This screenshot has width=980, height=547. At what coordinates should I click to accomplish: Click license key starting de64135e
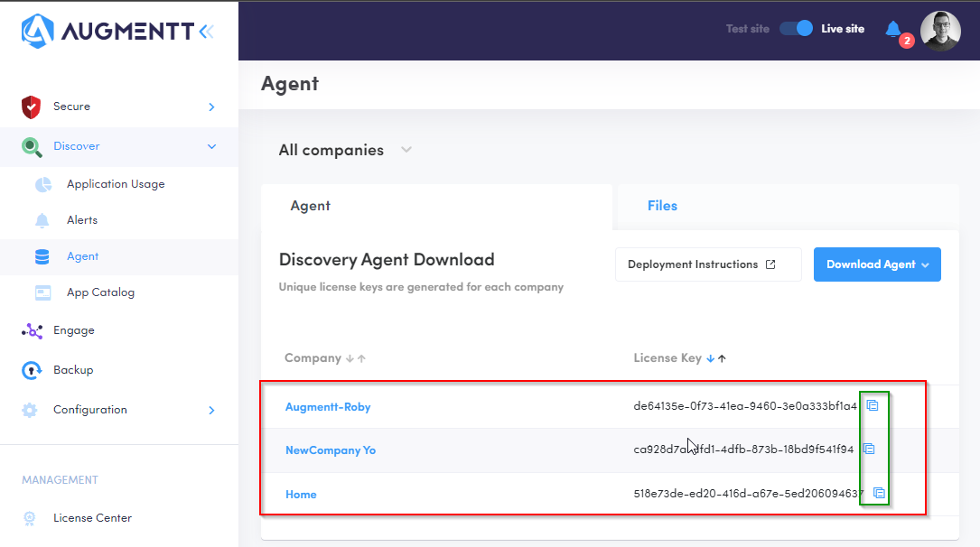coord(745,406)
